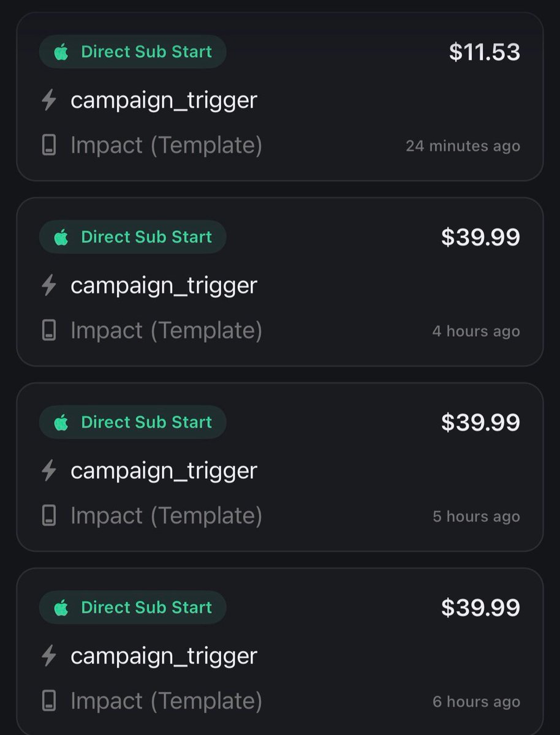Click phone icon in the 5 hours ago card
This screenshot has height=735, width=560.
pyautogui.click(x=49, y=516)
